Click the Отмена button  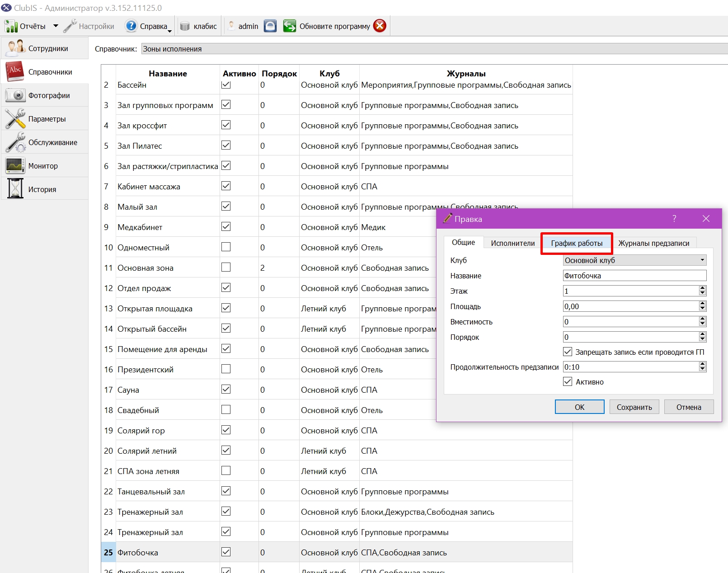689,407
